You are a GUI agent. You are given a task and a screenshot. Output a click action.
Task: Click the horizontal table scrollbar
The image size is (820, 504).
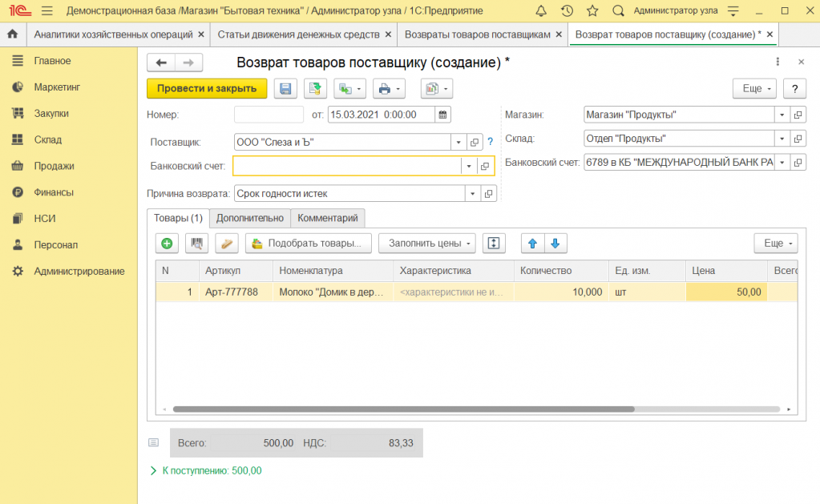401,409
